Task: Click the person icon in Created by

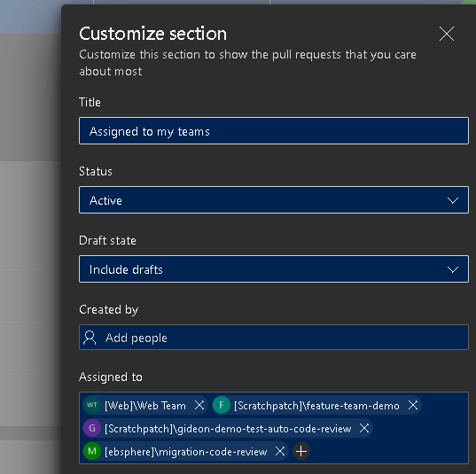Action: coord(90,338)
